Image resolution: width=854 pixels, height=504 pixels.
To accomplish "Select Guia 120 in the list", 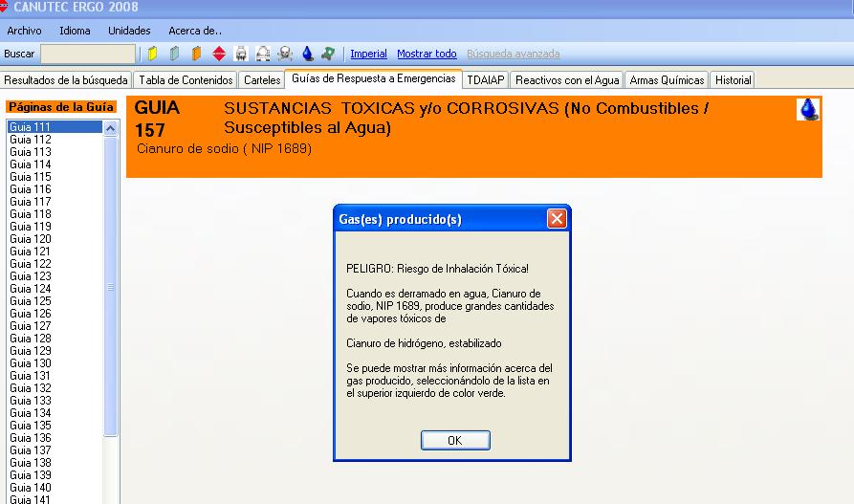I will [x=55, y=239].
